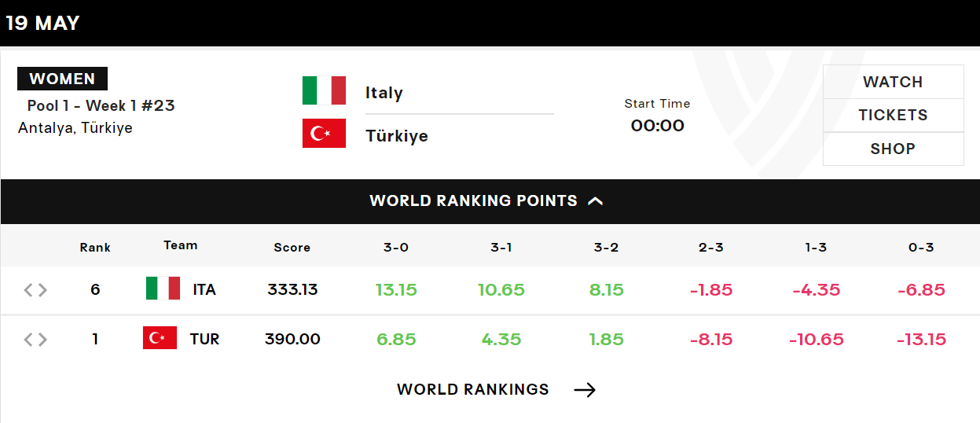Click the WOMEN category tag

[x=62, y=79]
